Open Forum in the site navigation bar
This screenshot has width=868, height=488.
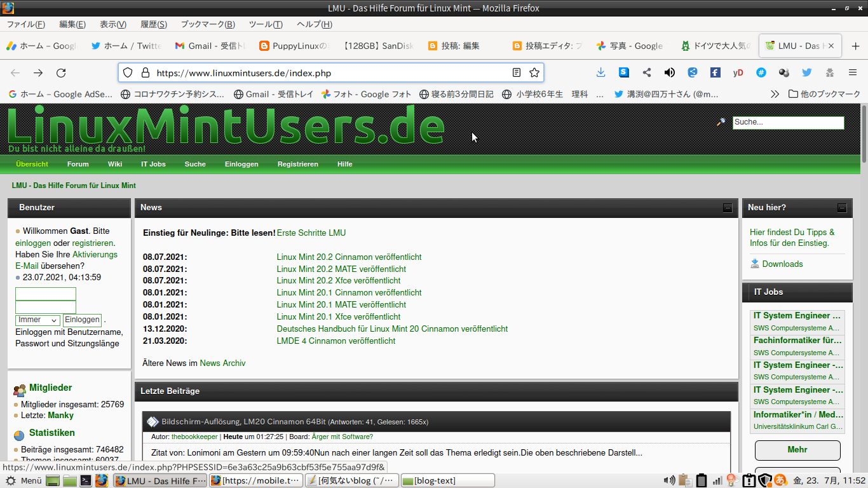(78, 164)
